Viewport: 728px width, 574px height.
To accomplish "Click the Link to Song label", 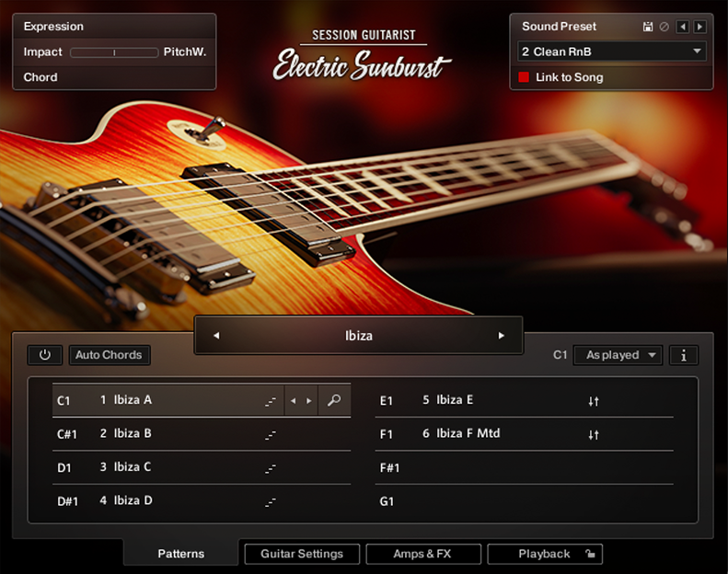I will [x=570, y=77].
